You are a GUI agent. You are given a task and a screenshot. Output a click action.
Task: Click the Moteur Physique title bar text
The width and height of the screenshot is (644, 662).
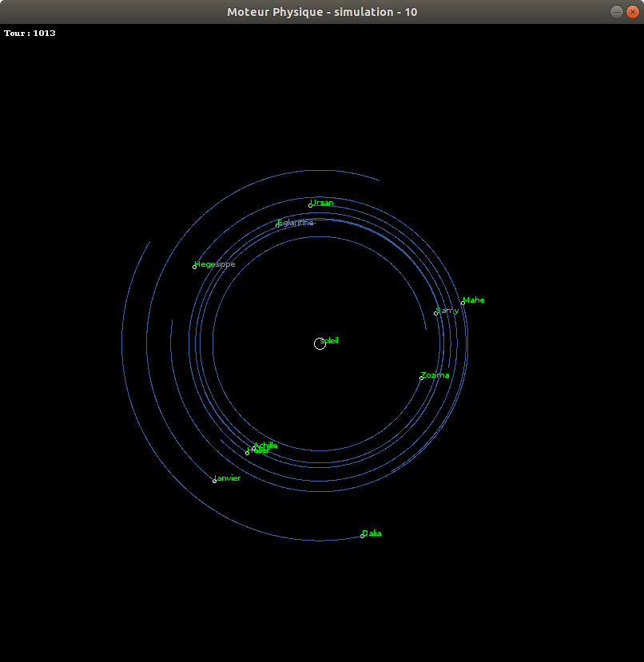[x=322, y=11]
